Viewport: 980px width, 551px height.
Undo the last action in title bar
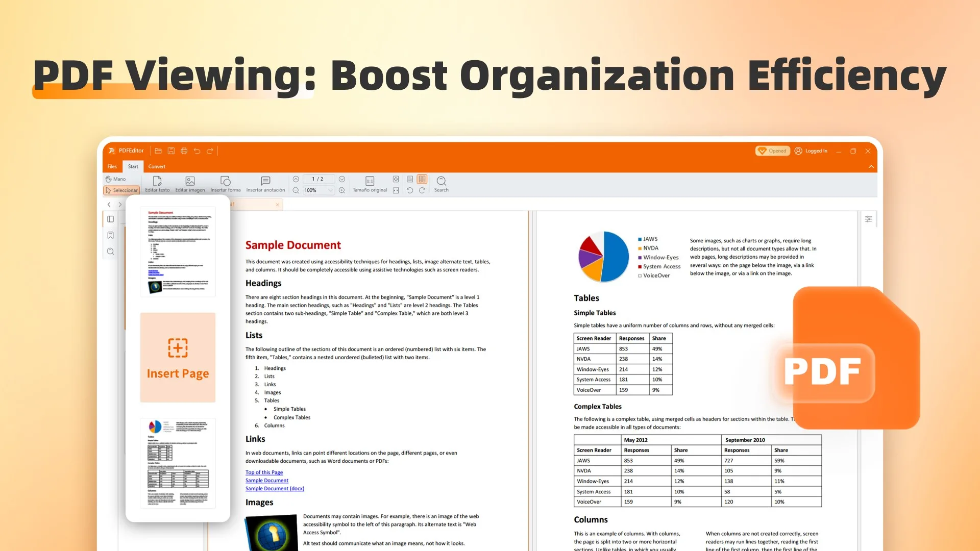[x=197, y=151]
